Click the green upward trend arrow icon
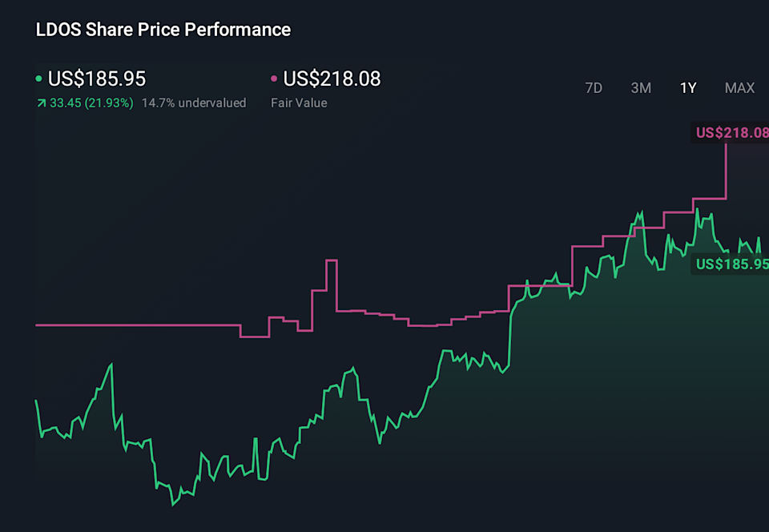The image size is (769, 532). pos(42,103)
